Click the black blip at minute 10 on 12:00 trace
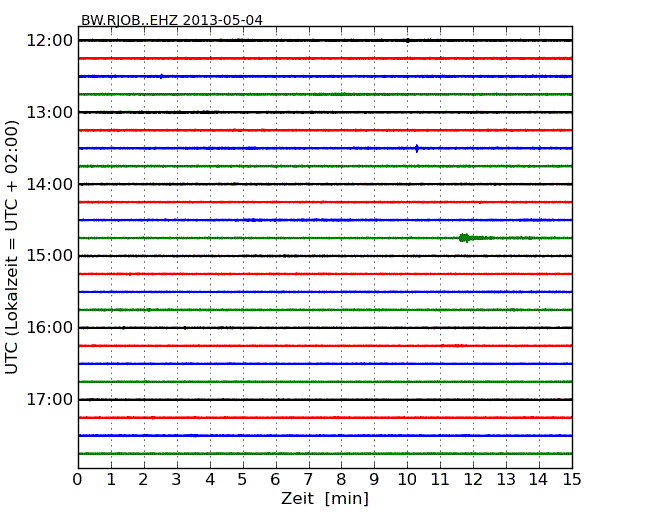The height and width of the screenshot is (520, 650). click(408, 41)
